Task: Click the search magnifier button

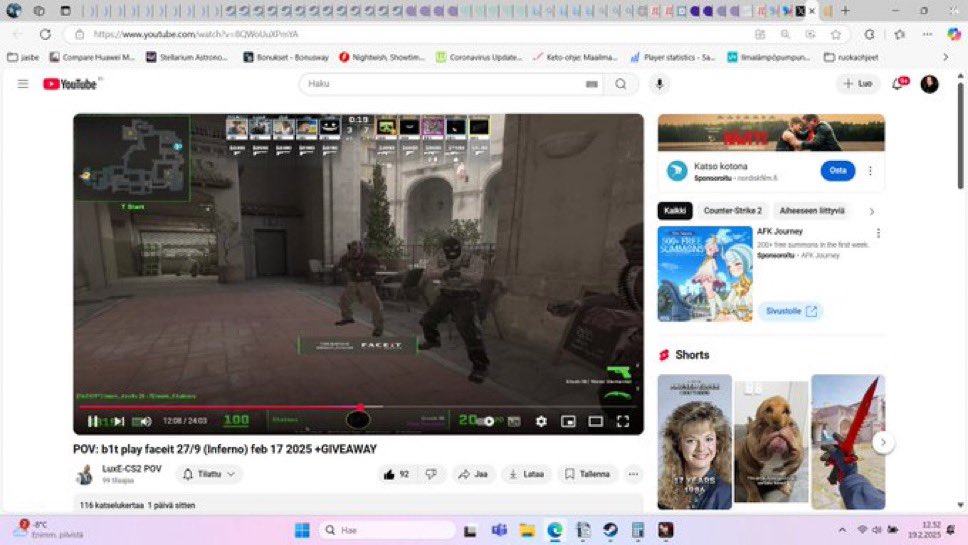Action: click(x=620, y=84)
